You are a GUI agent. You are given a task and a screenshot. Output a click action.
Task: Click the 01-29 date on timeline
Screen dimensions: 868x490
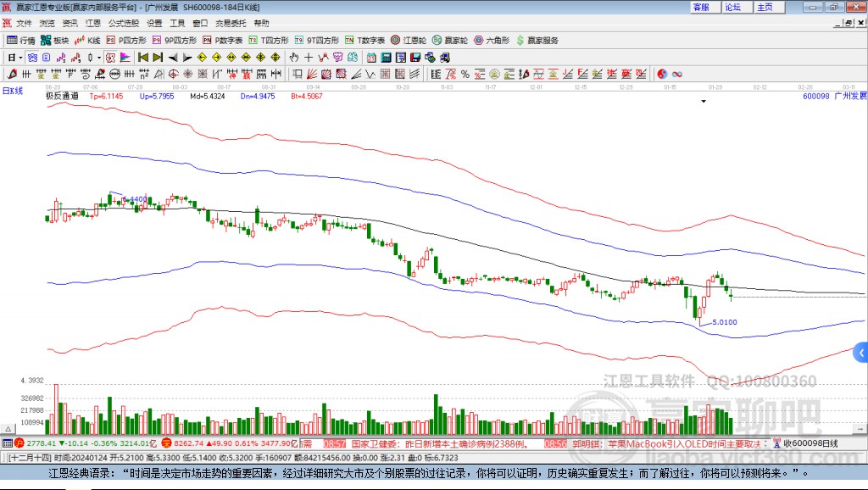point(715,87)
